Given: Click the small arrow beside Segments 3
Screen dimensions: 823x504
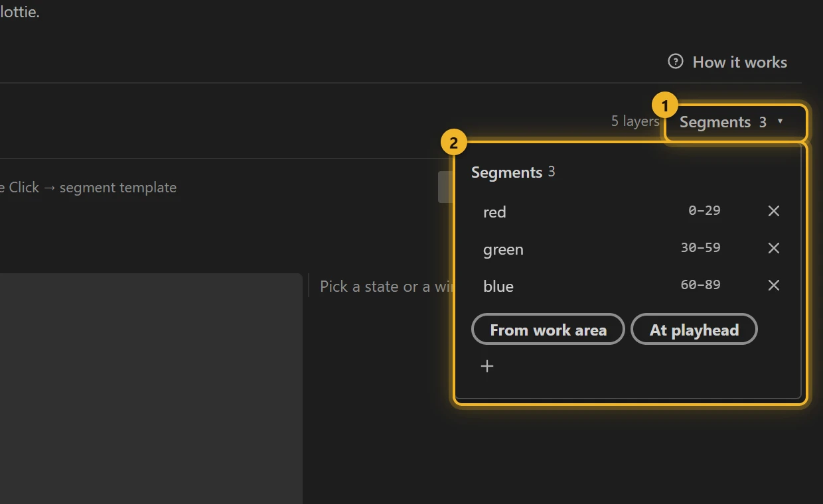Looking at the screenshot, I should [x=781, y=121].
